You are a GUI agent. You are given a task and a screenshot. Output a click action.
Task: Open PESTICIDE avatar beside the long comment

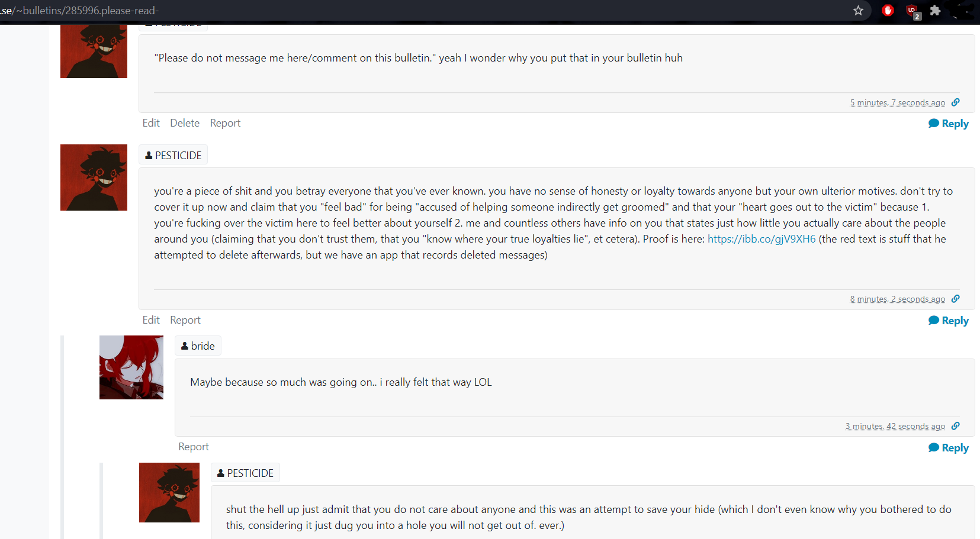pyautogui.click(x=94, y=177)
